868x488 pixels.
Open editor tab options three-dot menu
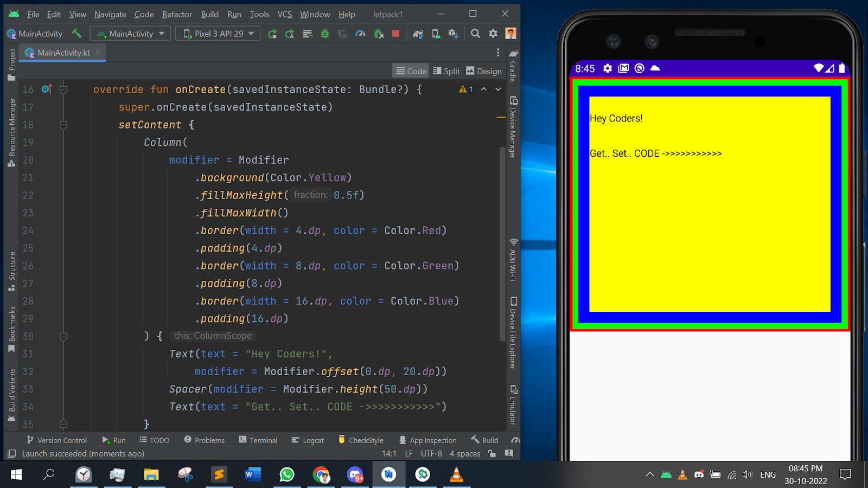[498, 53]
